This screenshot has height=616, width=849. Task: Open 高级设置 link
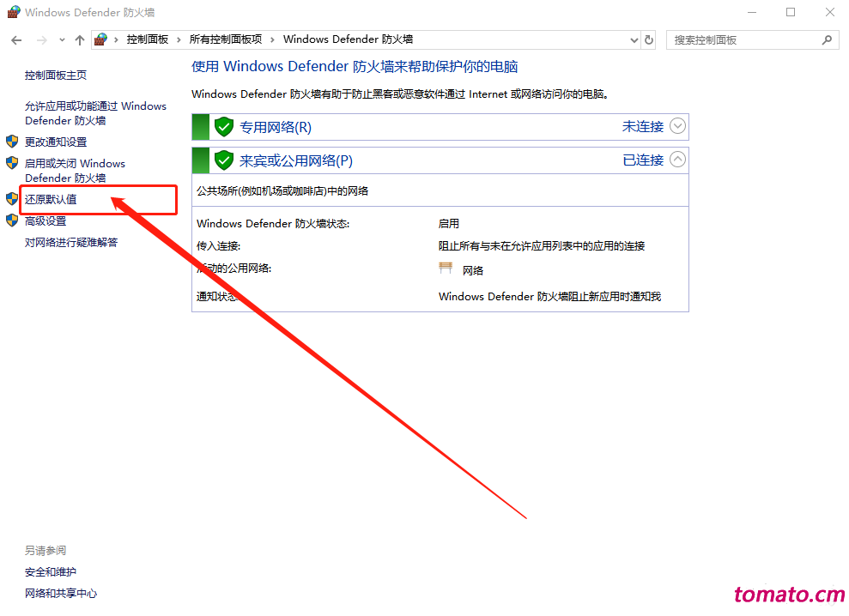point(45,220)
